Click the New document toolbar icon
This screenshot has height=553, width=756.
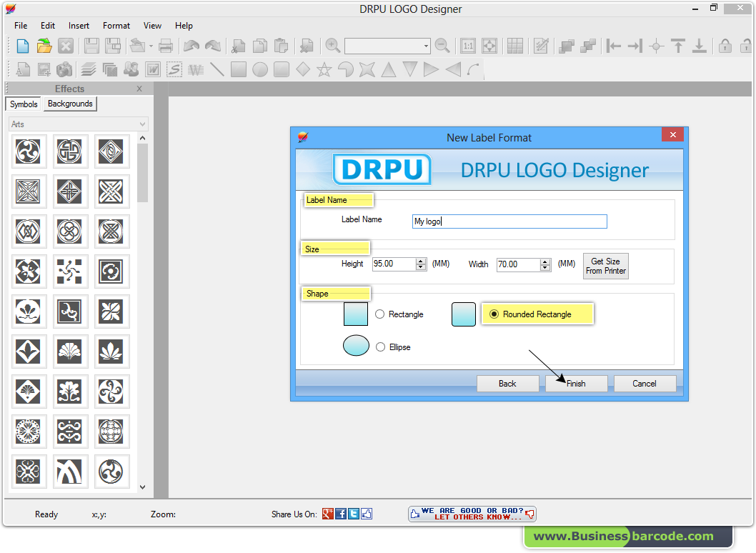pyautogui.click(x=23, y=46)
